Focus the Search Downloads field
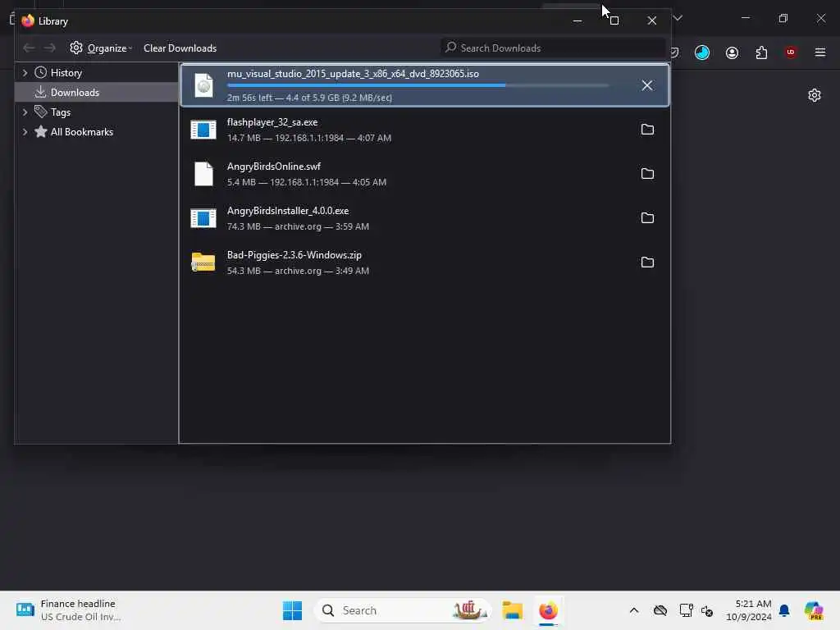Image resolution: width=840 pixels, height=630 pixels. coord(554,48)
